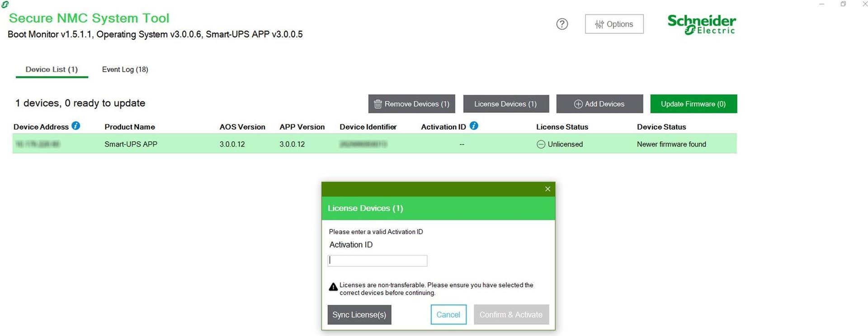Minimize the application window

pos(822,4)
